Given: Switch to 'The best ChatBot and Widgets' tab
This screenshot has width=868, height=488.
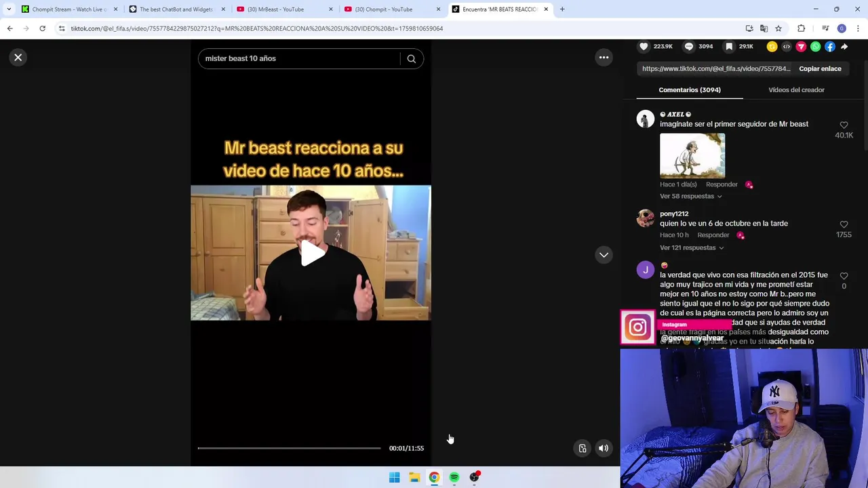Looking at the screenshot, I should click(x=176, y=9).
